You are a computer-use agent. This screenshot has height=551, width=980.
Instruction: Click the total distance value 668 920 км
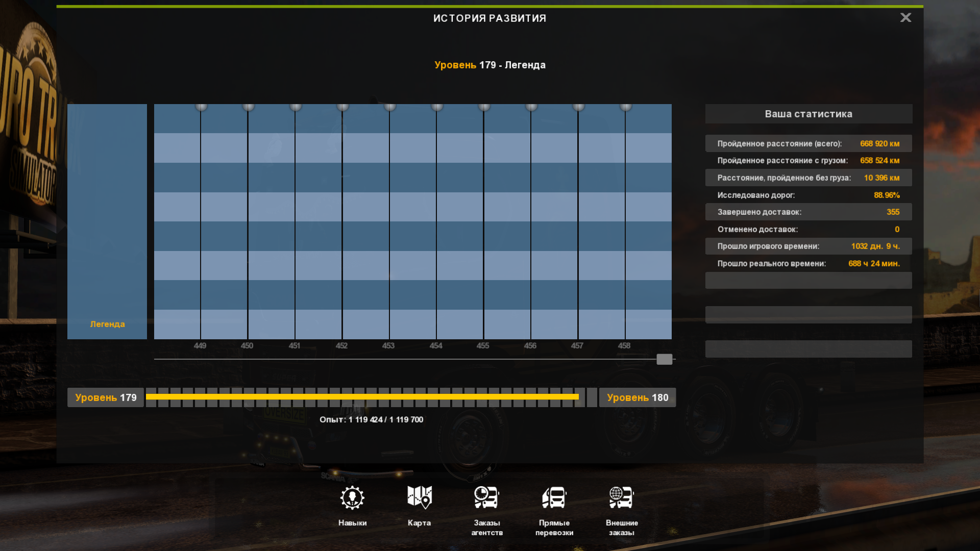coord(880,144)
